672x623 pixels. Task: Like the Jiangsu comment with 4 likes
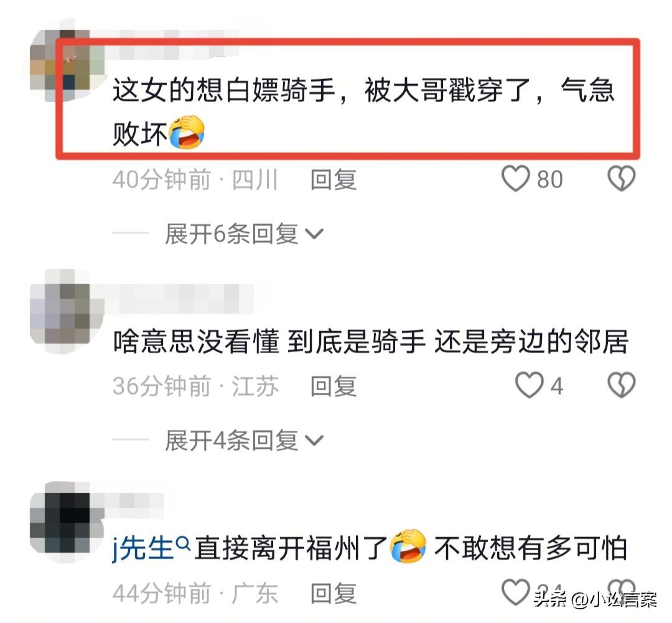point(529,385)
